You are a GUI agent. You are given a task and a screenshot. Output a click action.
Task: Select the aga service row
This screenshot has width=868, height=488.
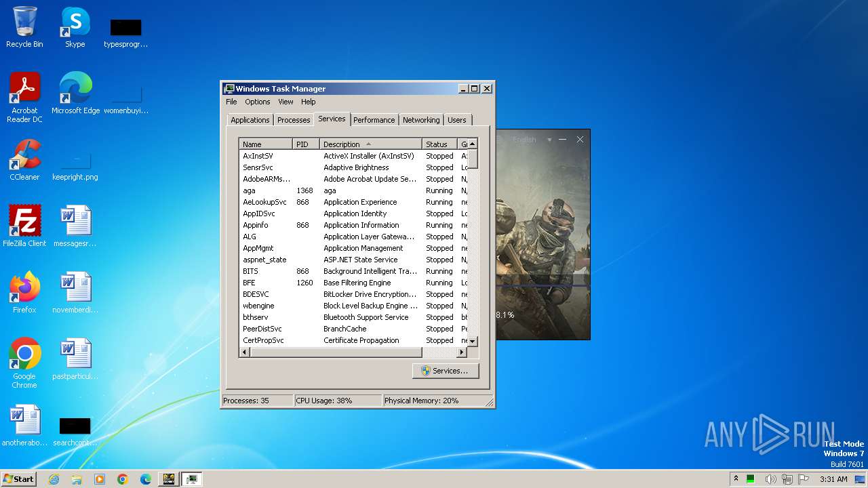[353, 190]
